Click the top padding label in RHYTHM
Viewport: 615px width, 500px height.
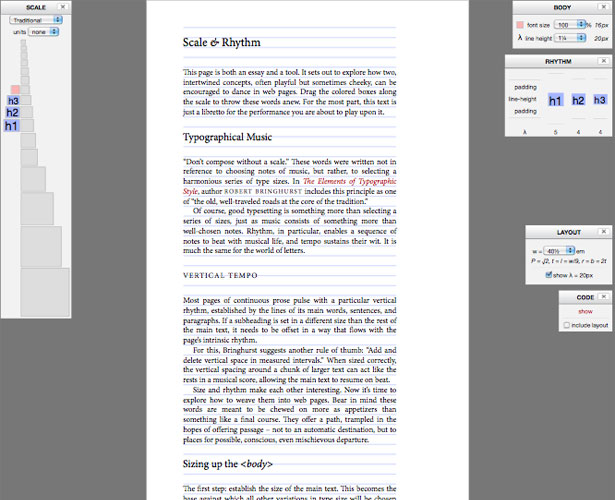coord(525,87)
